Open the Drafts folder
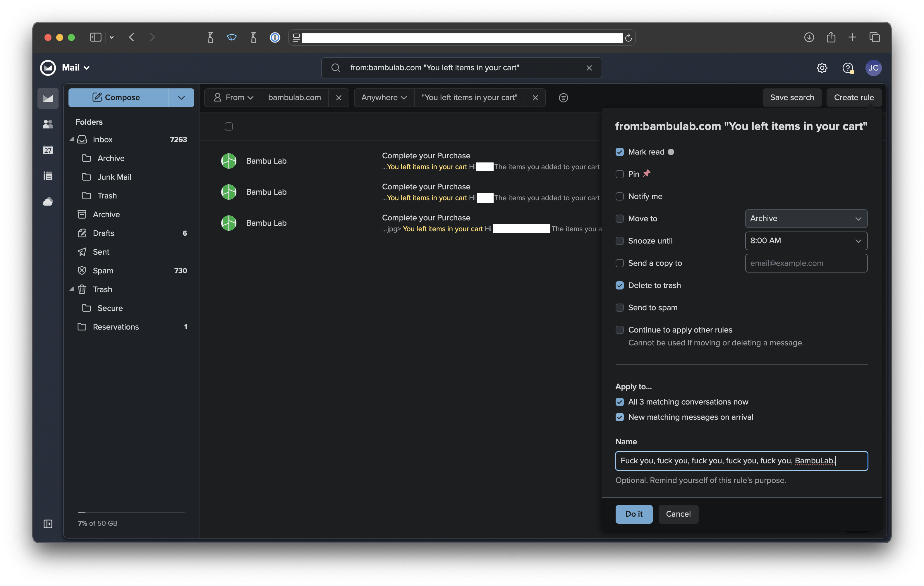Screen dimensions: 924x586 click(131, 233)
